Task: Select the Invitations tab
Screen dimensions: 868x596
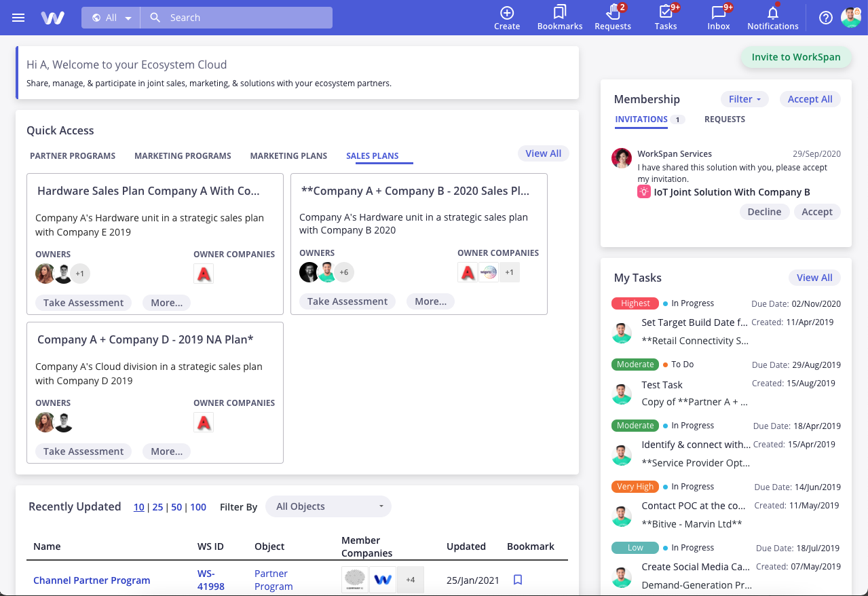Action: point(641,119)
